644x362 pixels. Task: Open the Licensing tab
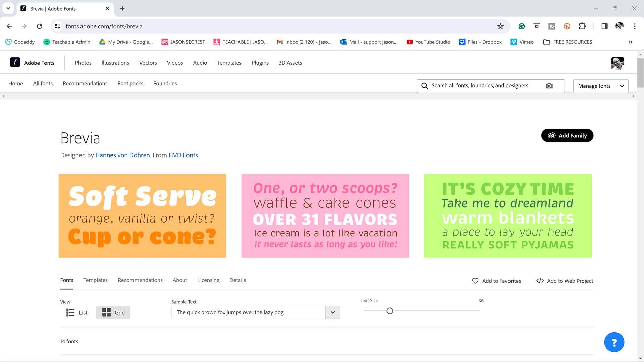coord(208,280)
